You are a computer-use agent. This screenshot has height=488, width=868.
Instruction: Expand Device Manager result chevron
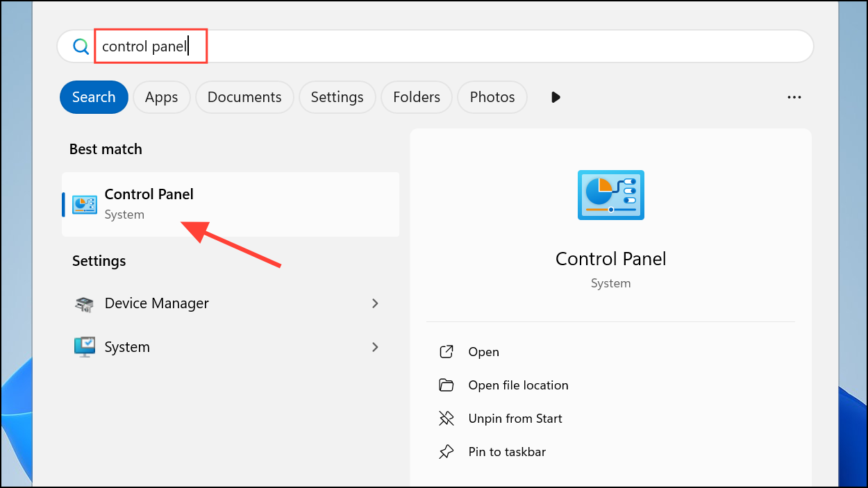click(375, 303)
